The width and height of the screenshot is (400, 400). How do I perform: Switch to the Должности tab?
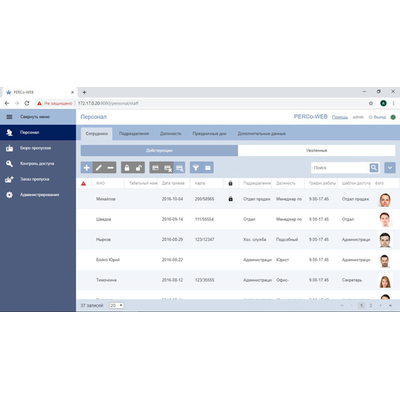(x=171, y=134)
